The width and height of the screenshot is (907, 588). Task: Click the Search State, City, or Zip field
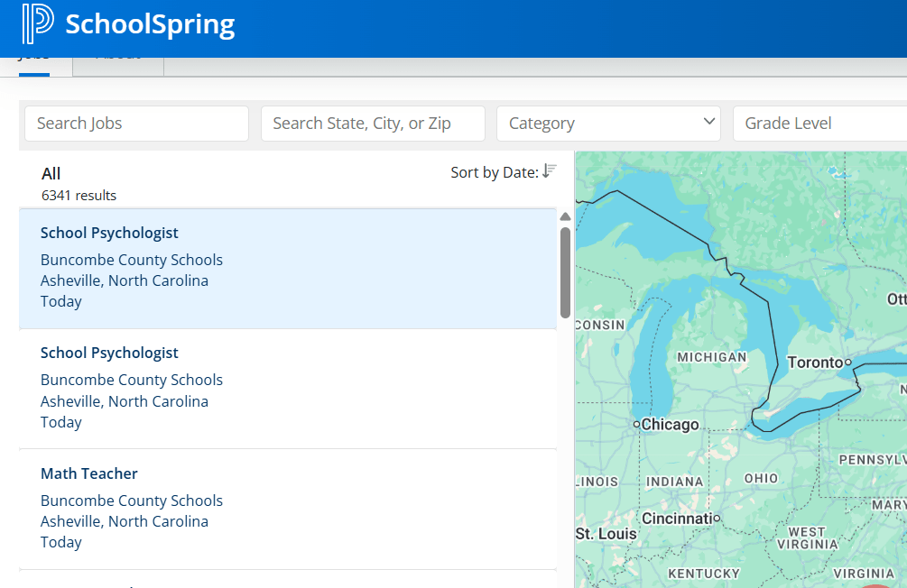pos(373,124)
